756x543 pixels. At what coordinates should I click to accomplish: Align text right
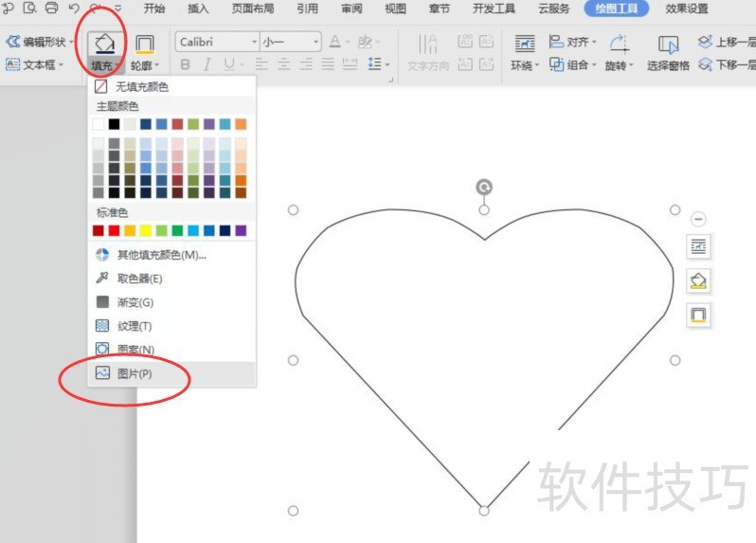coord(306,64)
